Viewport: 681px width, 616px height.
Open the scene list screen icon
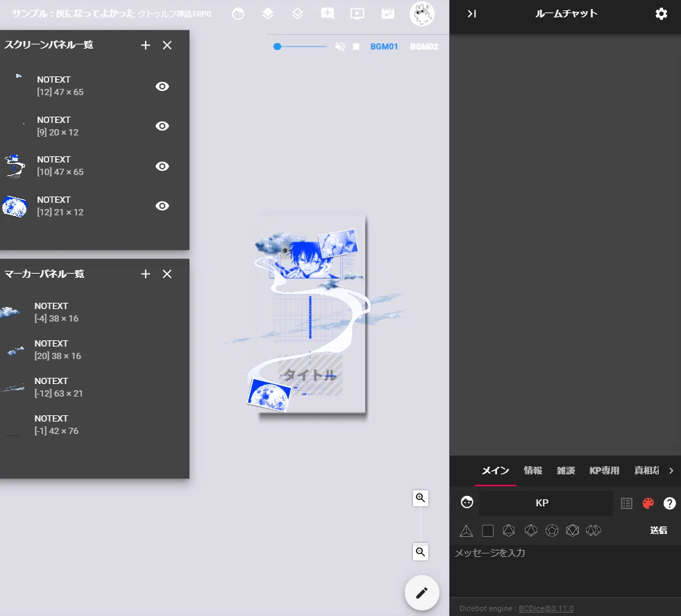pos(358,14)
